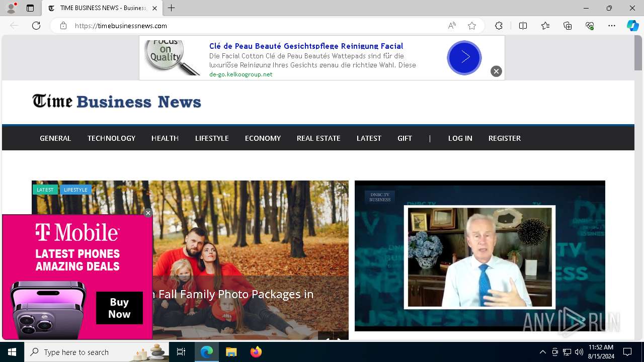Select the LIFESTYLE category tag on article
This screenshot has width=644, height=362.
coord(75,190)
